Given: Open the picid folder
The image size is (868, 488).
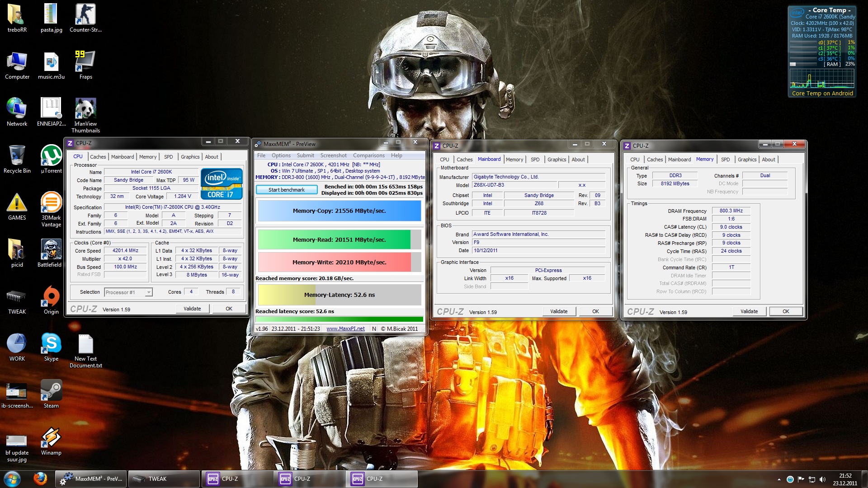Looking at the screenshot, I should coord(17,253).
